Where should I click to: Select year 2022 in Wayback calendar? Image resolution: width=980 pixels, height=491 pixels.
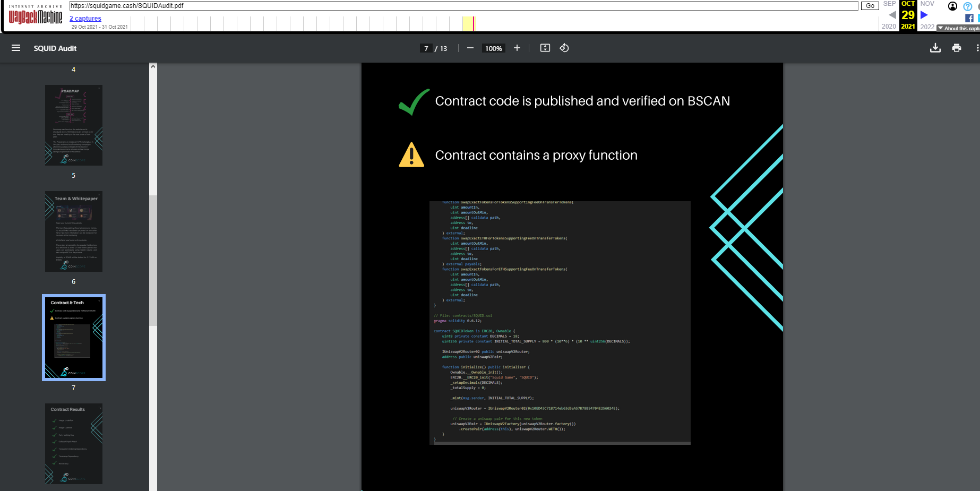pos(927,27)
